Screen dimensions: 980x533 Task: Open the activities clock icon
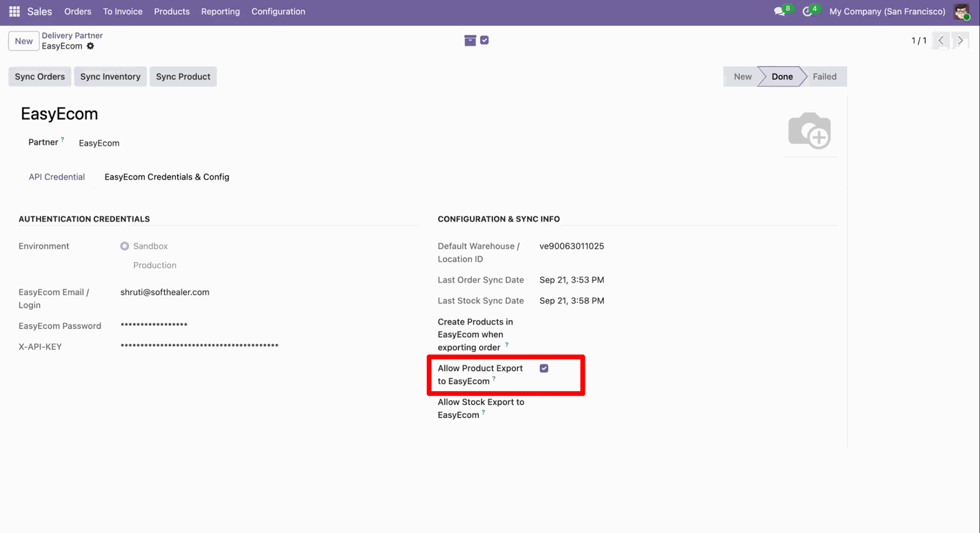807,11
